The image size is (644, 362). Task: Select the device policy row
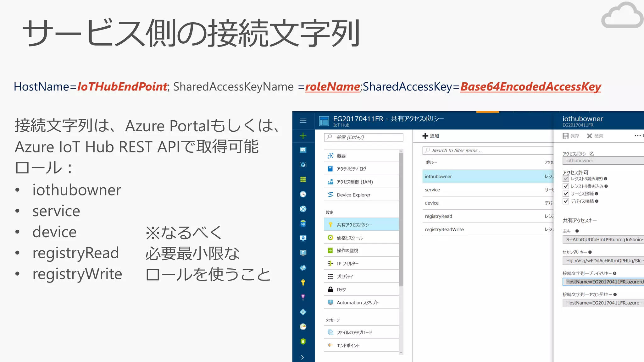point(488,203)
